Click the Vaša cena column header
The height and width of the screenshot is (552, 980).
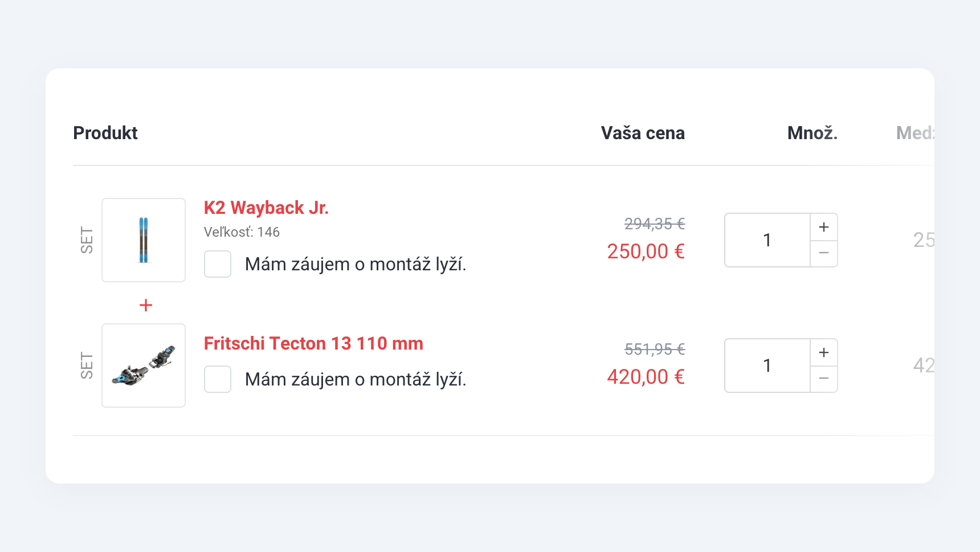pos(643,133)
